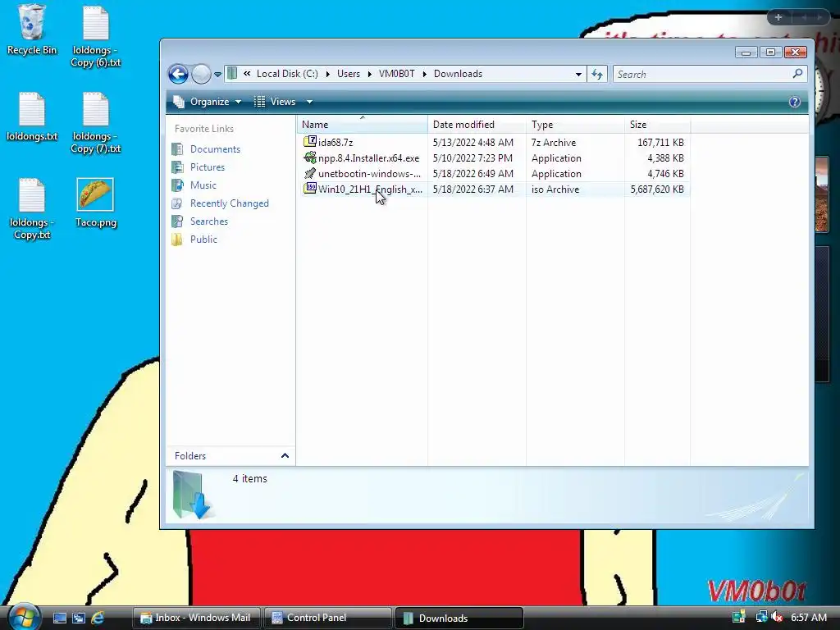Select the ida68.7z archive icon
This screenshot has width=840, height=630.
click(x=309, y=141)
